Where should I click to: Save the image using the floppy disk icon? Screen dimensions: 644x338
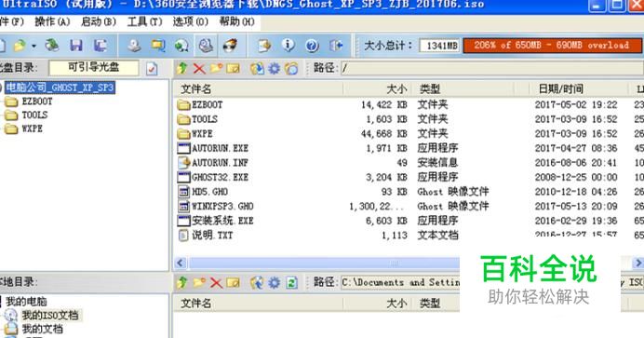click(76, 46)
